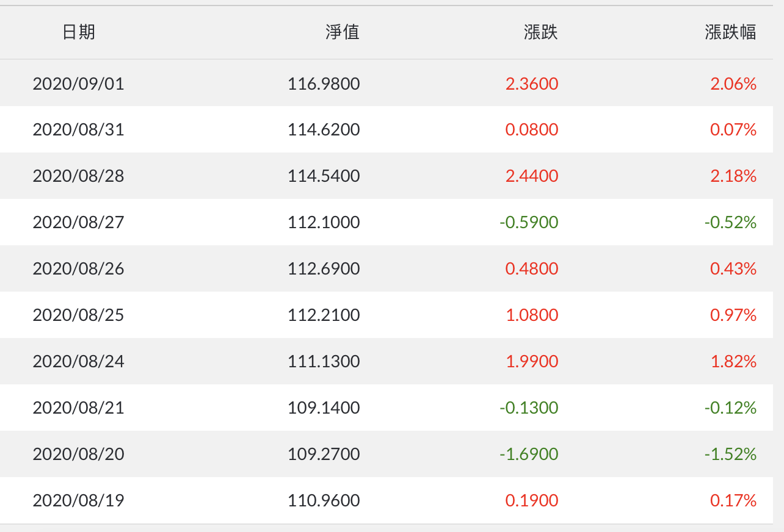Select the net value 112.2100
Screen dimensions: 784x532
pyautogui.click(x=324, y=315)
